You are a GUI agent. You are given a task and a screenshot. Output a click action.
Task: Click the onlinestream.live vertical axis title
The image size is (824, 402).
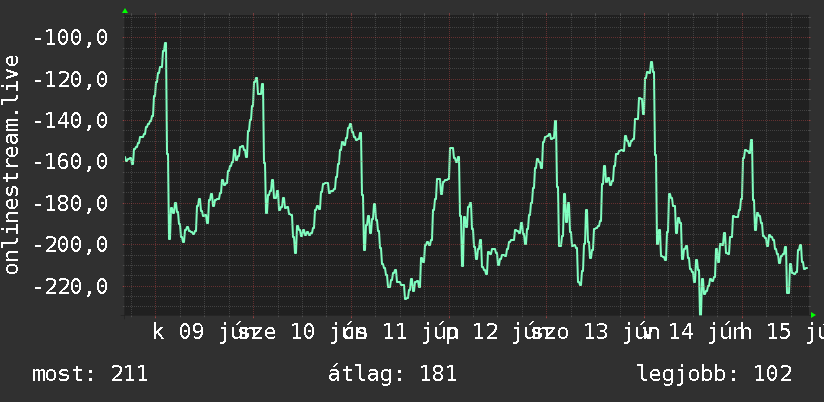click(x=12, y=164)
